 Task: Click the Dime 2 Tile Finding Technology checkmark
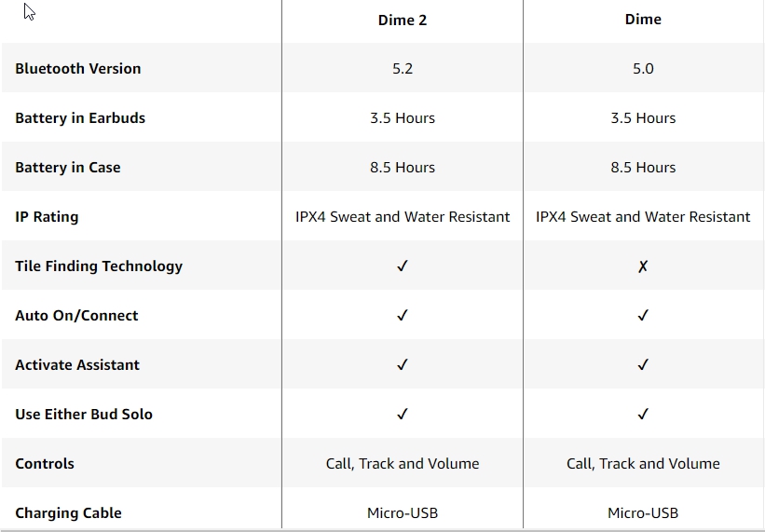pyautogui.click(x=403, y=266)
